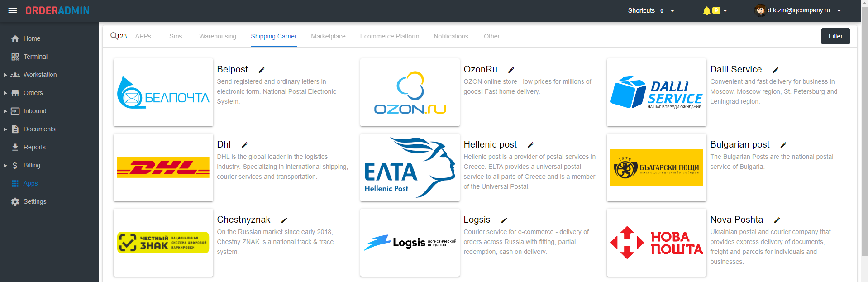Open the ELTA Hellenic Post logo
Viewport: 868px width, 282px height.
point(410,167)
